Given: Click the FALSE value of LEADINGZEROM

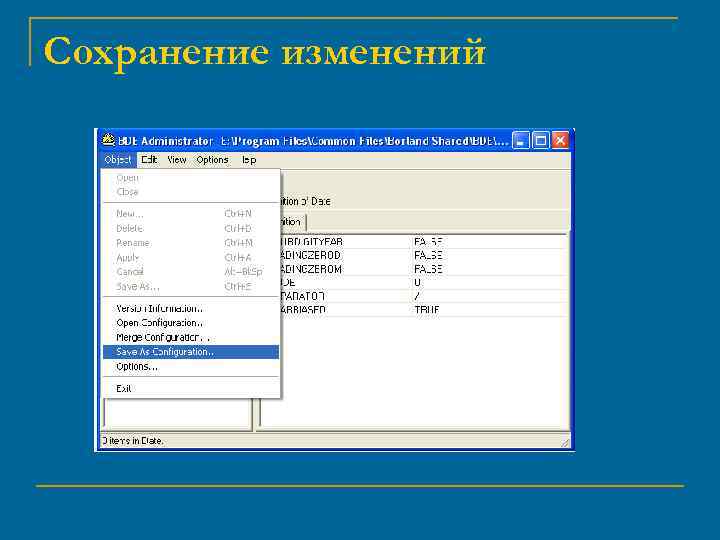Looking at the screenshot, I should (x=428, y=269).
